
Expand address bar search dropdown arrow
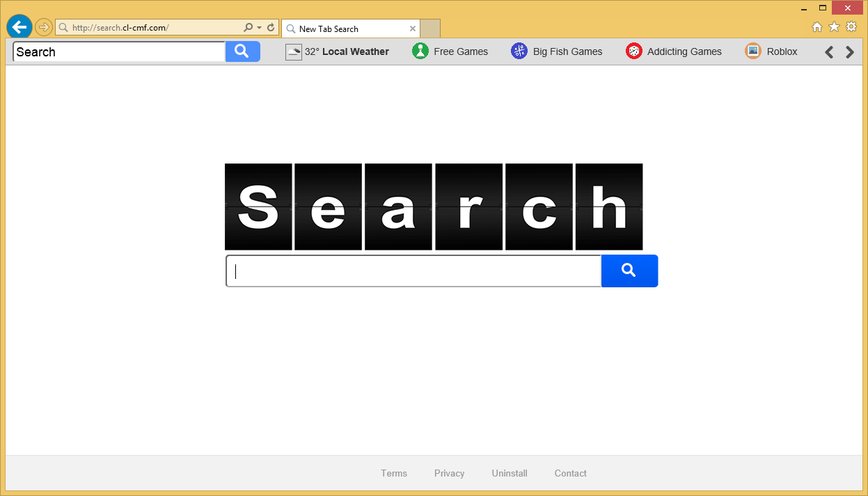pyautogui.click(x=260, y=28)
